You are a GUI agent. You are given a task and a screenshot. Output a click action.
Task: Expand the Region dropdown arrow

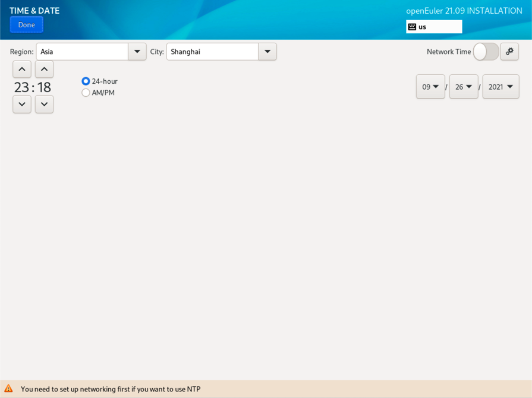[137, 52]
